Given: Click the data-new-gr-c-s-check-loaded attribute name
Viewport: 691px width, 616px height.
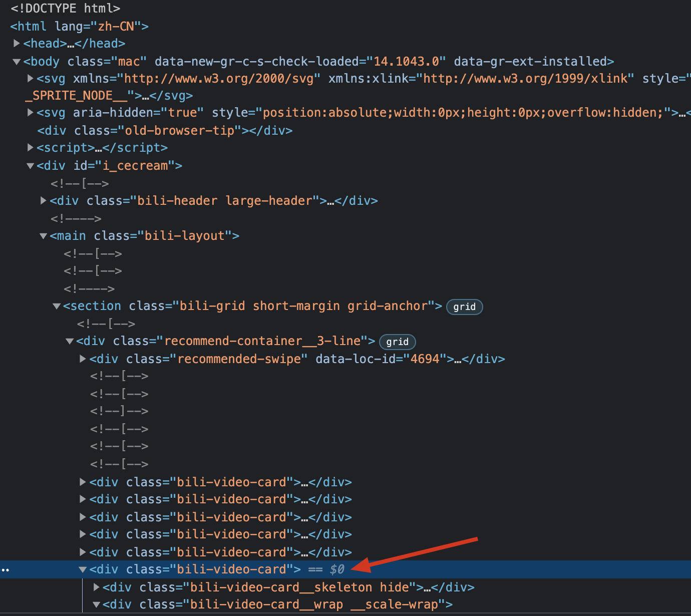Looking at the screenshot, I should tap(257, 62).
